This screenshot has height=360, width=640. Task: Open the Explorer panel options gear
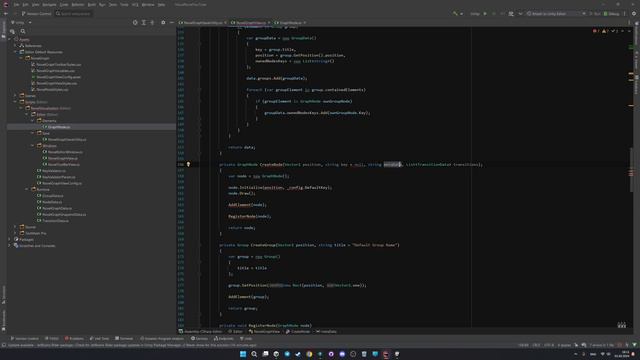pos(163,22)
